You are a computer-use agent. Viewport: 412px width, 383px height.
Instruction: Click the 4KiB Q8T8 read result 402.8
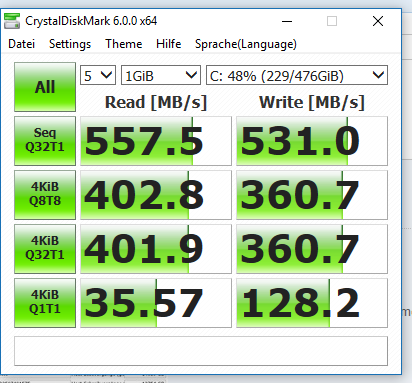click(156, 195)
